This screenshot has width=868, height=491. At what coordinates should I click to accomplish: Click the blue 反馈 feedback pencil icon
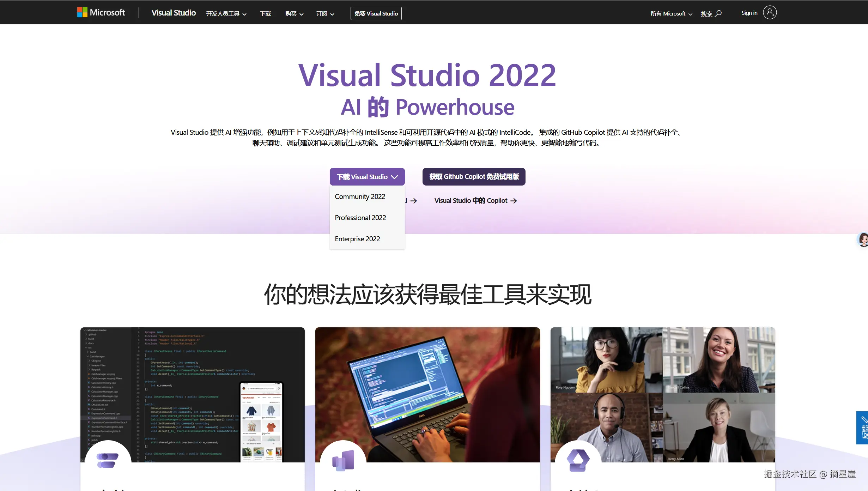coord(862,428)
